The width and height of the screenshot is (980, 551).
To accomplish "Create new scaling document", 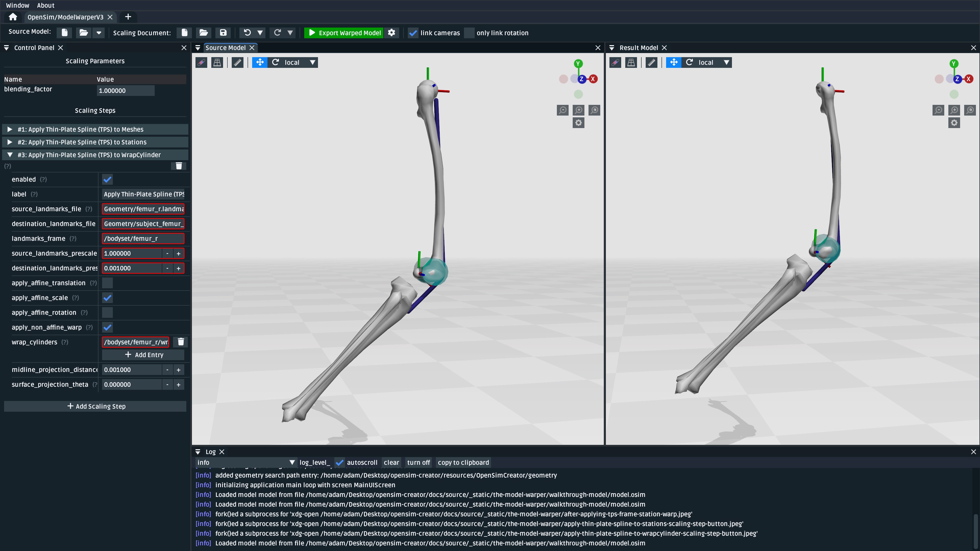I will click(x=185, y=33).
